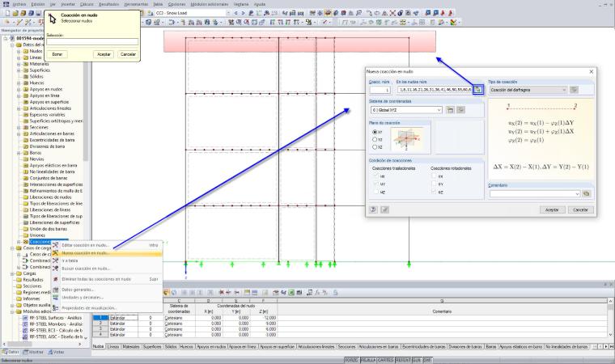
Task: Click the node picker icon beside the node numbers field
Action: click(477, 90)
